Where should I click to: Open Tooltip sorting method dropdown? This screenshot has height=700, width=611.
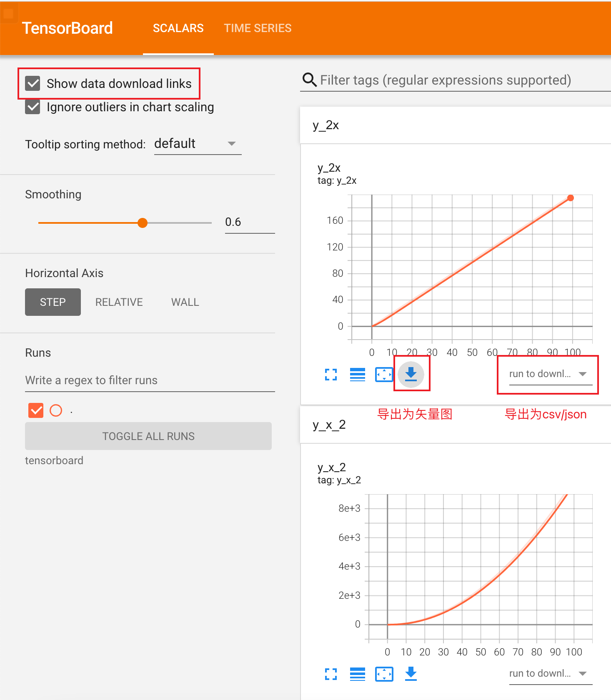click(x=198, y=144)
